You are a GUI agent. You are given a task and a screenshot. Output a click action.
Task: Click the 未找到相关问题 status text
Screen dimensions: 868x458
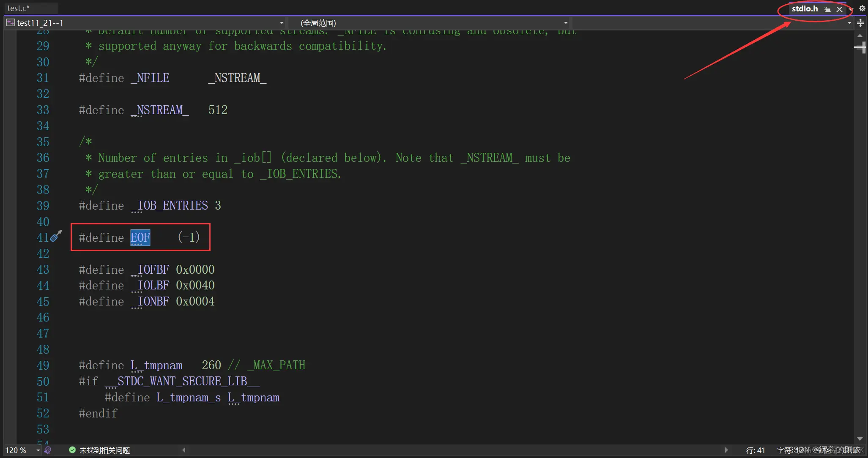tap(104, 450)
